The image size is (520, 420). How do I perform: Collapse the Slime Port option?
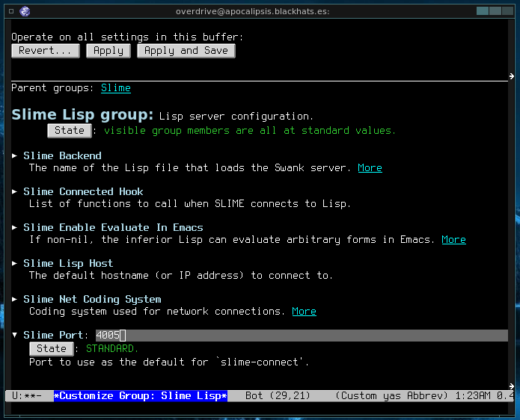[15, 335]
